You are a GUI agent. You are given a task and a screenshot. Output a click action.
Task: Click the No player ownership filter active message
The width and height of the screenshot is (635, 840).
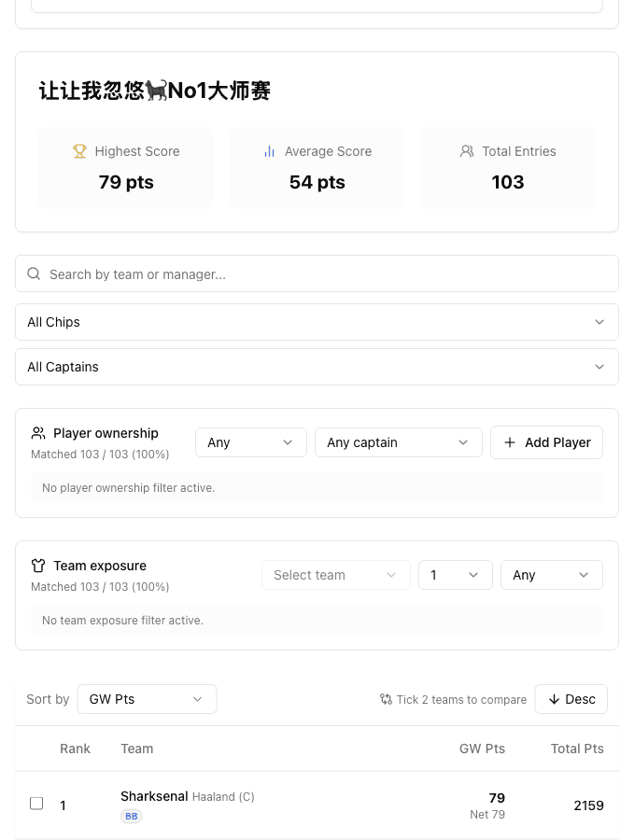click(x=129, y=487)
